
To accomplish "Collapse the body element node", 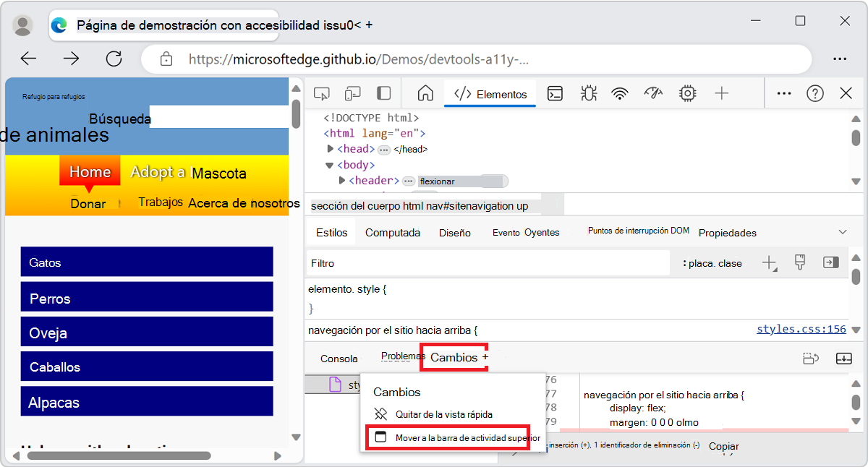I will point(330,164).
